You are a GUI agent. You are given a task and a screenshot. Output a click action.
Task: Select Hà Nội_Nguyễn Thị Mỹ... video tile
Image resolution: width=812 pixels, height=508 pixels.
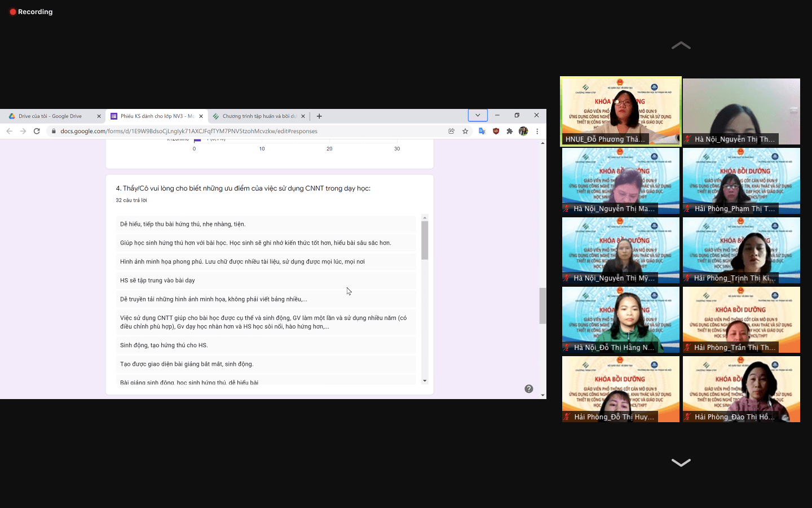coord(621,250)
